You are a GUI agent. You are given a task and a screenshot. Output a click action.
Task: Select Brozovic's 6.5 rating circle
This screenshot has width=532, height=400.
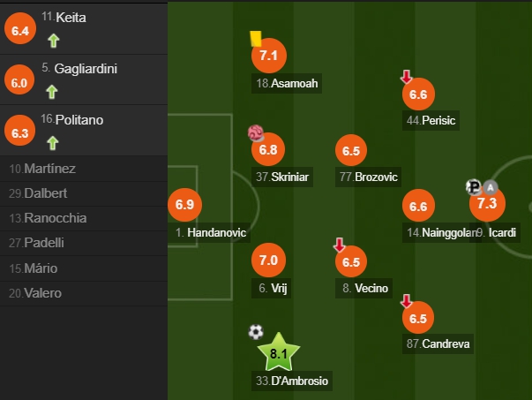pyautogui.click(x=351, y=150)
